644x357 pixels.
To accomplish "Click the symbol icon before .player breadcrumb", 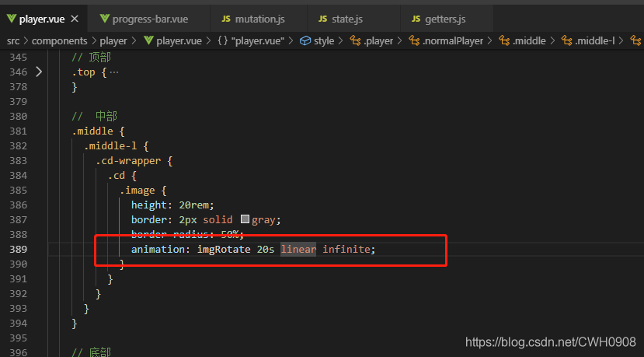I will tap(355, 40).
